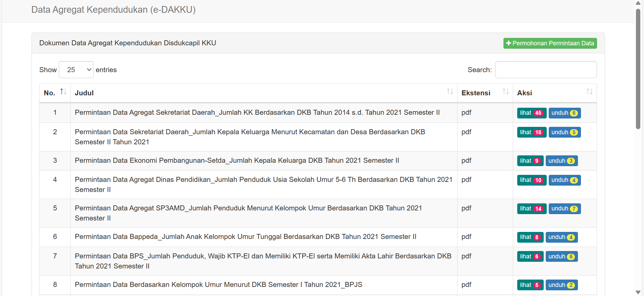
Task: View document in row 2 with lihat
Action: [531, 132]
